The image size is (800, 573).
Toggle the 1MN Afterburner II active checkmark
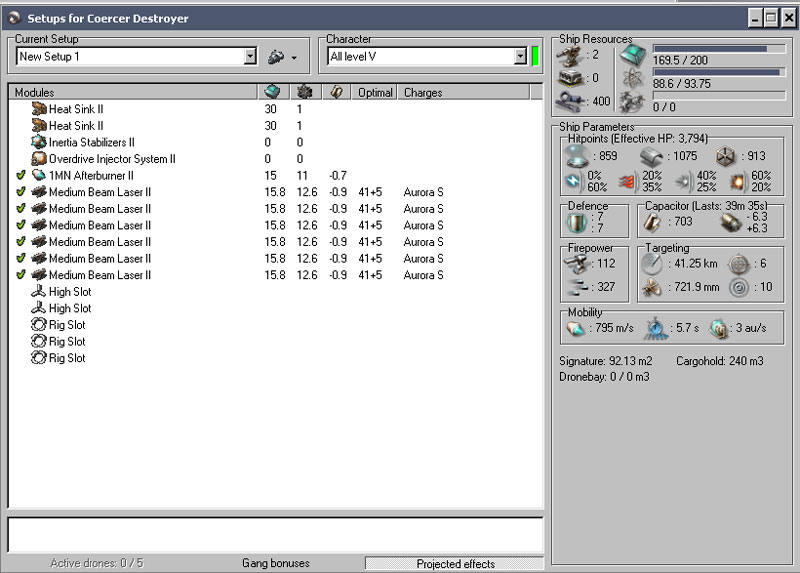click(20, 176)
